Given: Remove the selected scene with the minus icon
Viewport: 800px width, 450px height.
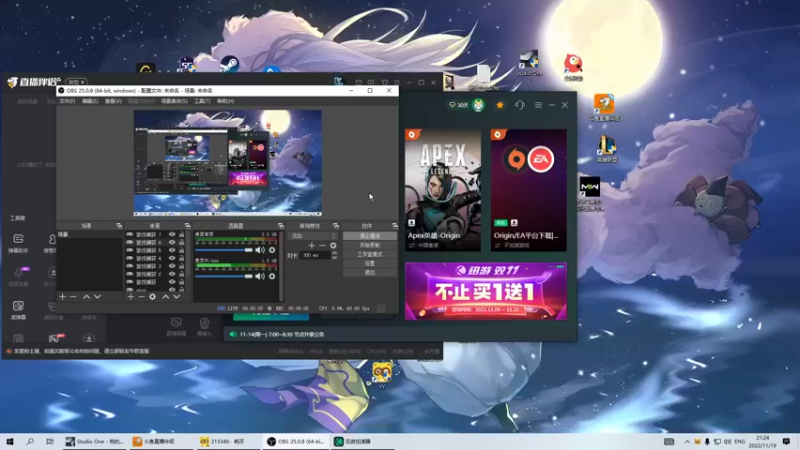Looking at the screenshot, I should tap(73, 296).
